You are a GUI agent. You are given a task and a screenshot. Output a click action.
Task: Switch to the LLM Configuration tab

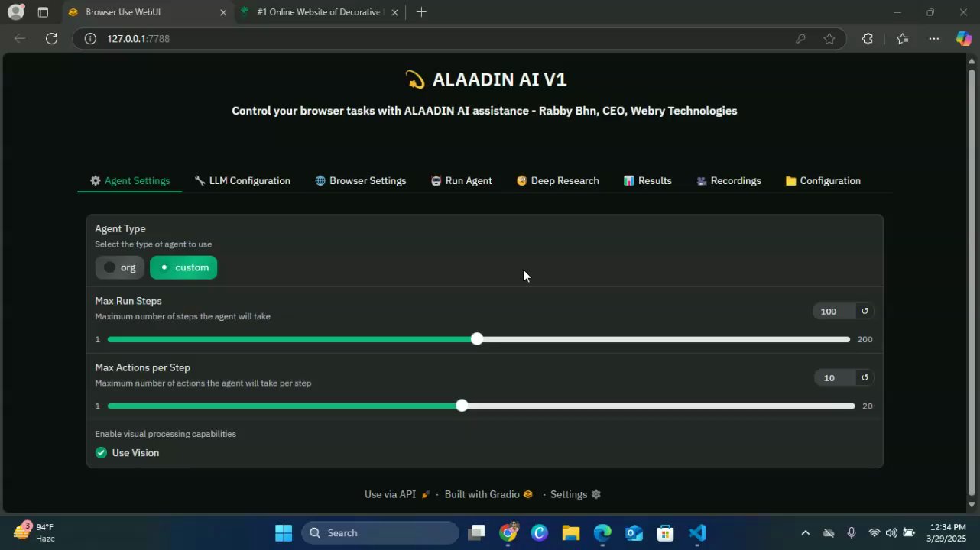[242, 181]
